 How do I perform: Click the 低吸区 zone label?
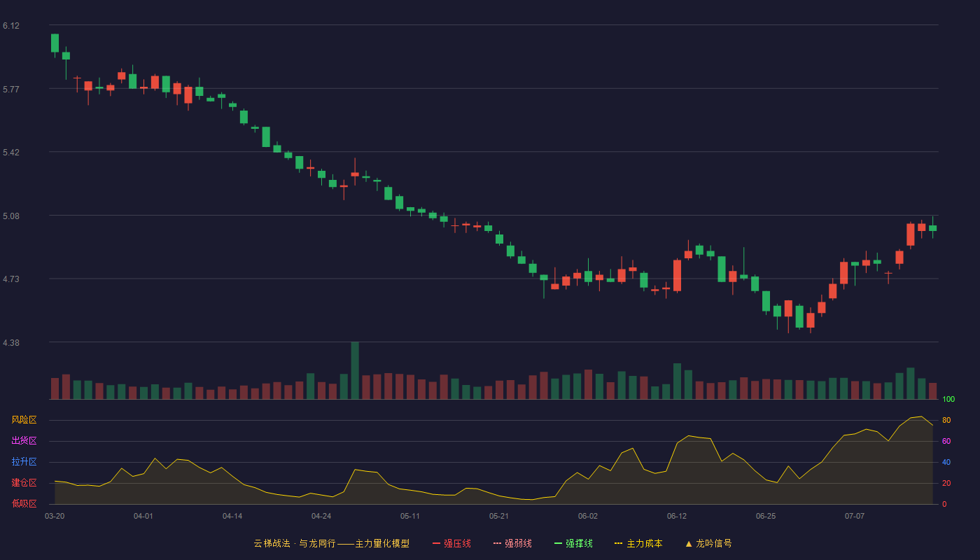point(24,504)
